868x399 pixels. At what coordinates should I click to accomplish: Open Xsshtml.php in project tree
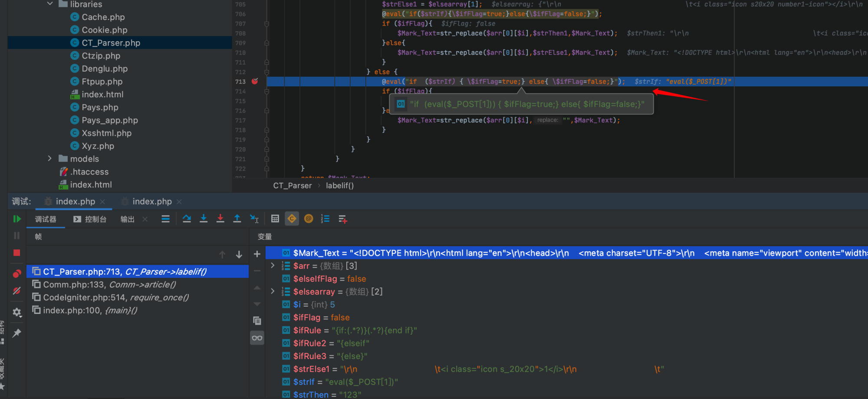106,133
